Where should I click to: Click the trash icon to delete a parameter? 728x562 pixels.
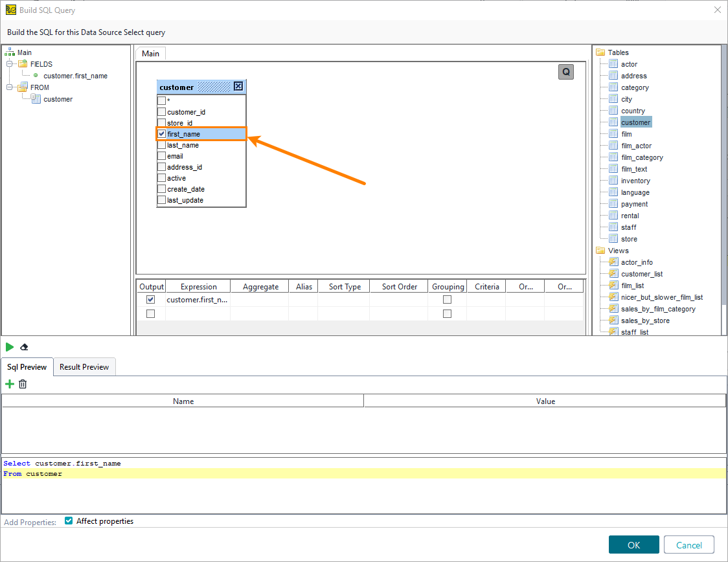point(23,384)
